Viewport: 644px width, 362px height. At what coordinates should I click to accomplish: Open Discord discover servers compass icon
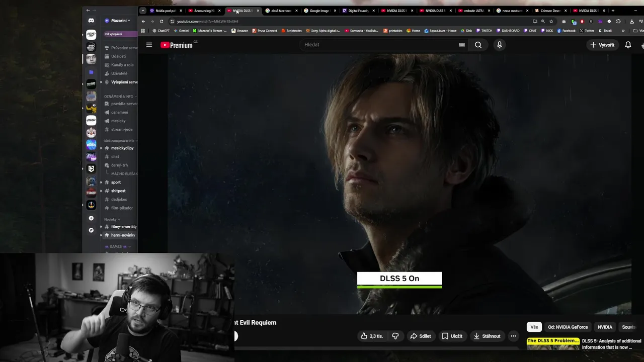tap(91, 230)
